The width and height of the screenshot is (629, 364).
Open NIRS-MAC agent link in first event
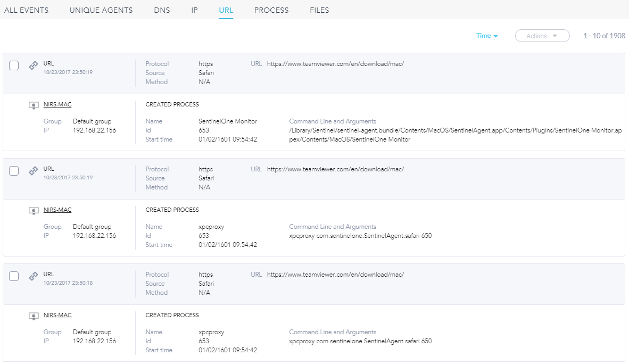pos(57,105)
